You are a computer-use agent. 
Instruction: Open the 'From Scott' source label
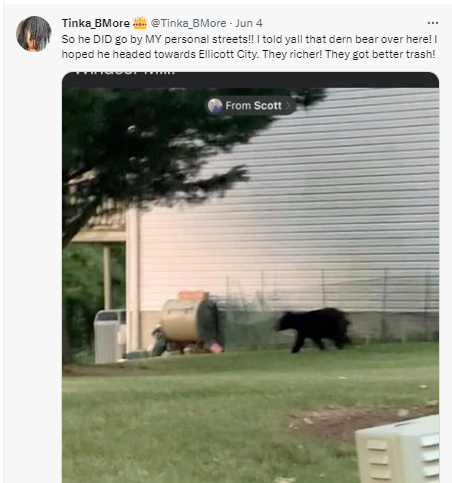pyautogui.click(x=250, y=106)
